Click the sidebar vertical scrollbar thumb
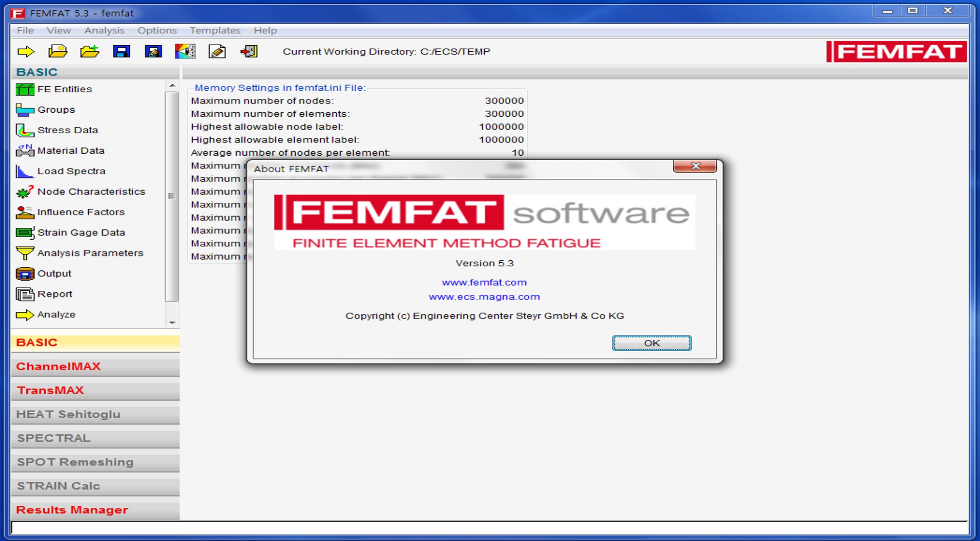 point(172,197)
